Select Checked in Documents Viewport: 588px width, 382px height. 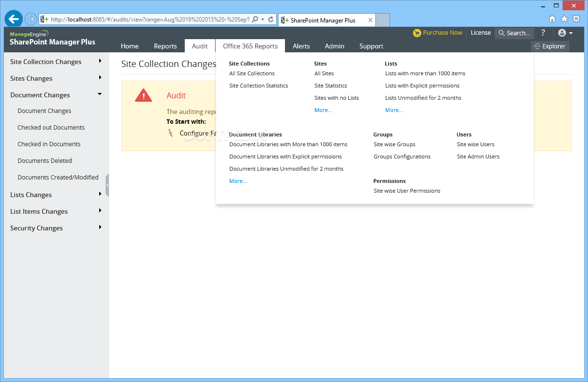(49, 144)
